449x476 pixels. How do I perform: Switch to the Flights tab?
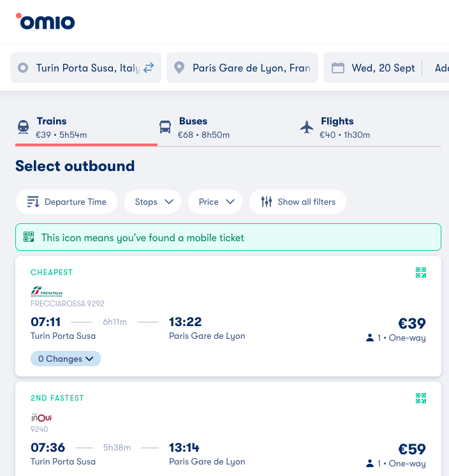click(x=335, y=127)
